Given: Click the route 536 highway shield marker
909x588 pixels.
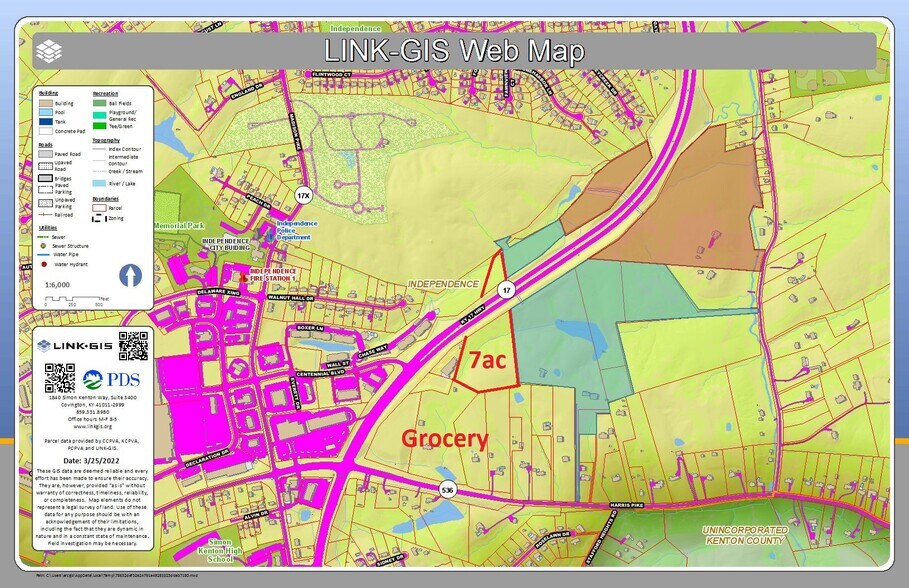Looking at the screenshot, I should (x=446, y=488).
